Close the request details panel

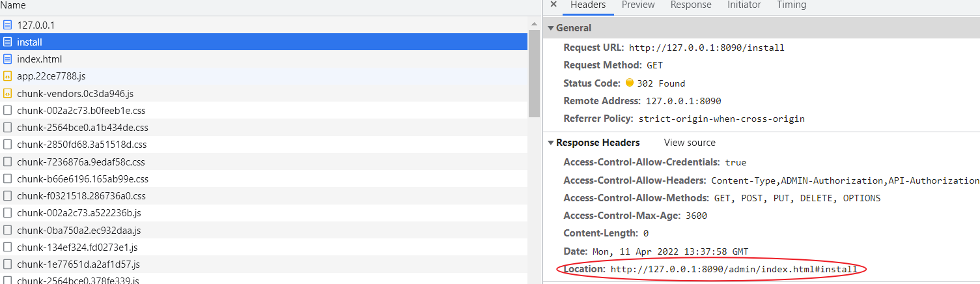click(x=553, y=5)
